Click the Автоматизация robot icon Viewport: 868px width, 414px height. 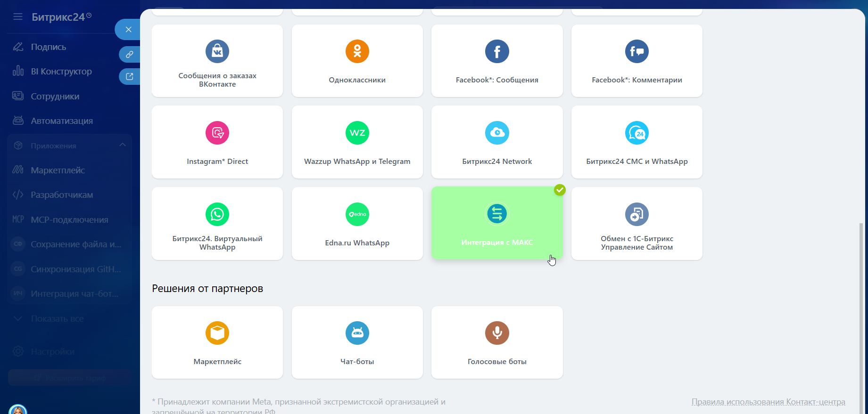pyautogui.click(x=18, y=121)
